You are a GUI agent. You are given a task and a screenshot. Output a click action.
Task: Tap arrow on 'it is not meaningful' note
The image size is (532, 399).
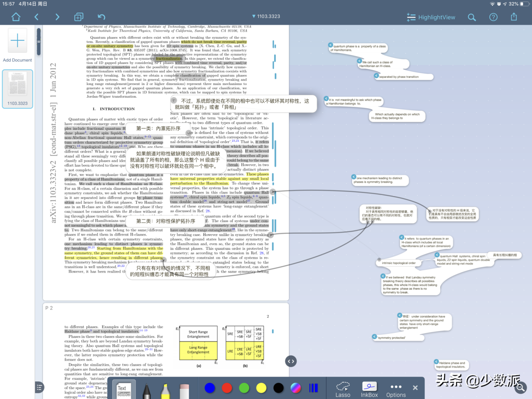pos(326,99)
